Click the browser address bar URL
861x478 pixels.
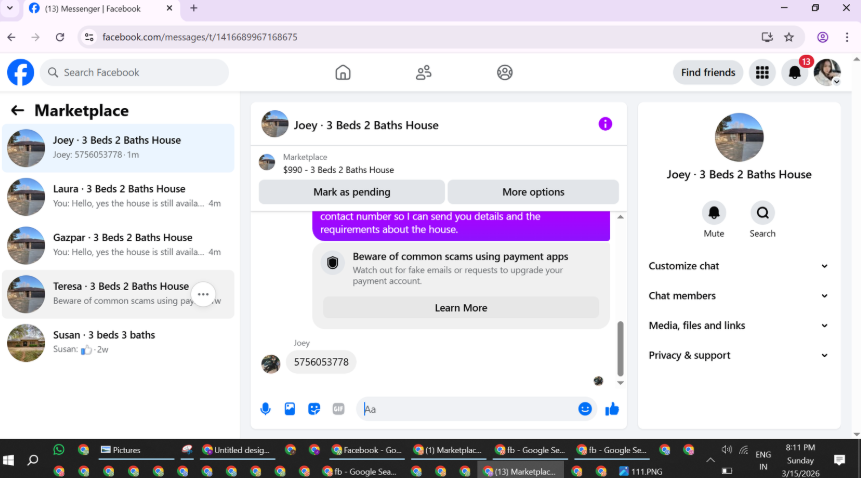tap(200, 37)
